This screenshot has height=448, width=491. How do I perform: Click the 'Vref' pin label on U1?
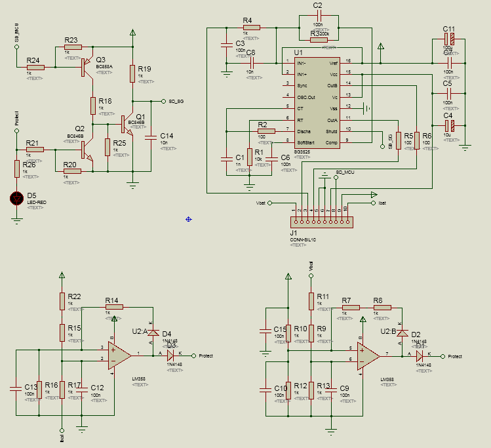(333, 63)
